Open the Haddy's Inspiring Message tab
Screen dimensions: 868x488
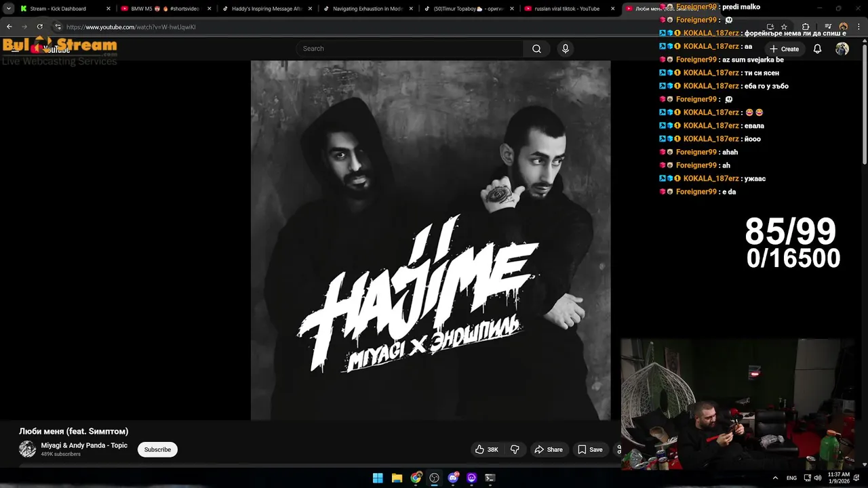(267, 9)
